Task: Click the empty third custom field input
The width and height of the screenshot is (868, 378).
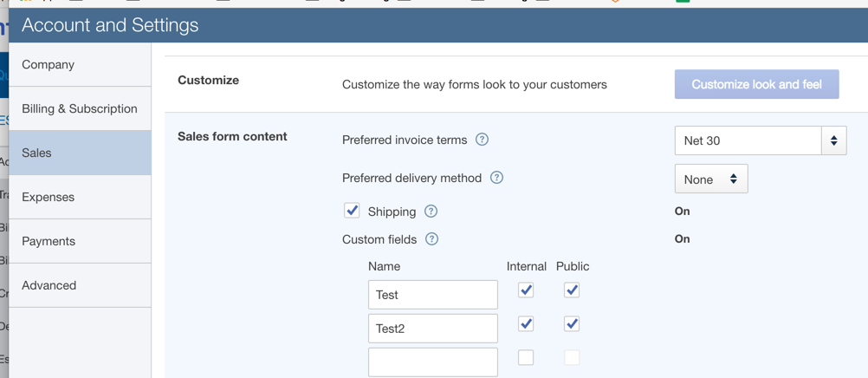Action: click(432, 362)
